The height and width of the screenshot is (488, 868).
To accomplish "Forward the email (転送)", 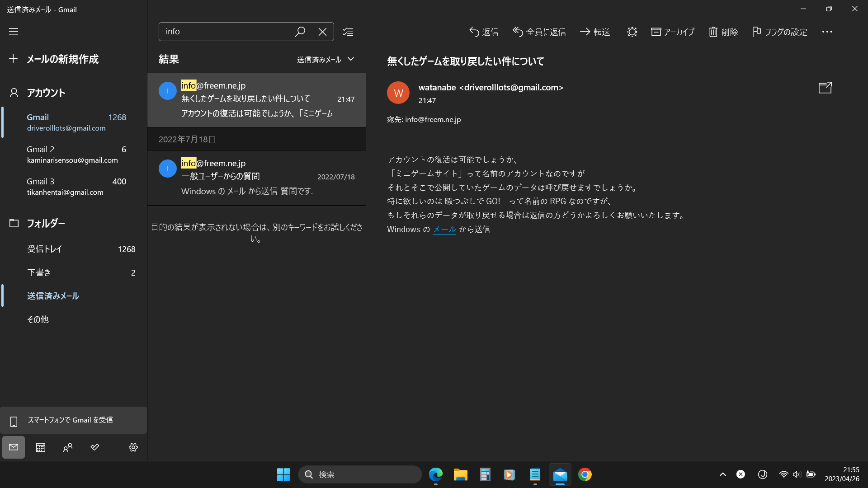I will click(x=595, y=32).
